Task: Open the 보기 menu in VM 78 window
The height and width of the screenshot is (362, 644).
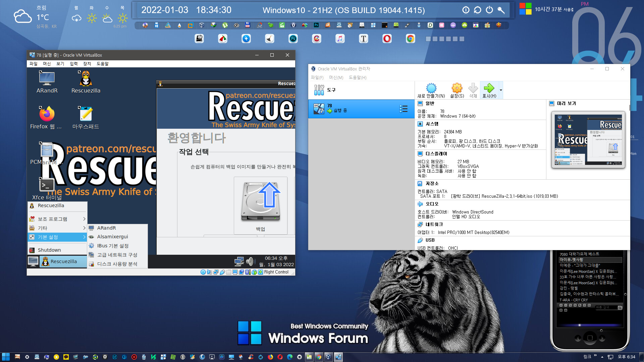Action: [60, 64]
